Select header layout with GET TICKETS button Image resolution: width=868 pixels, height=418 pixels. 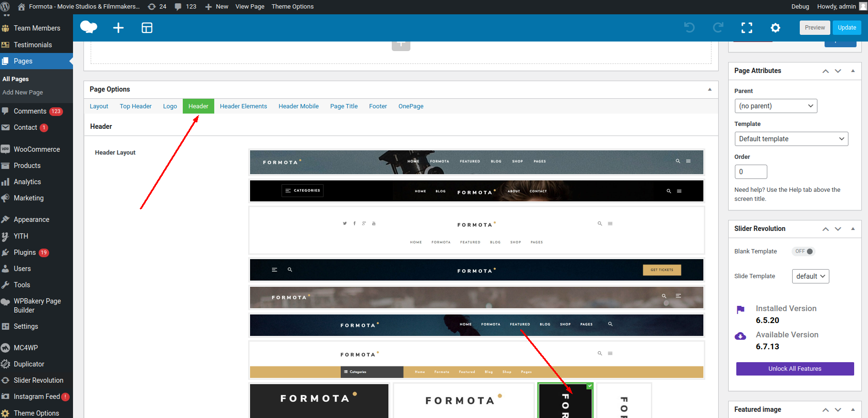click(477, 270)
